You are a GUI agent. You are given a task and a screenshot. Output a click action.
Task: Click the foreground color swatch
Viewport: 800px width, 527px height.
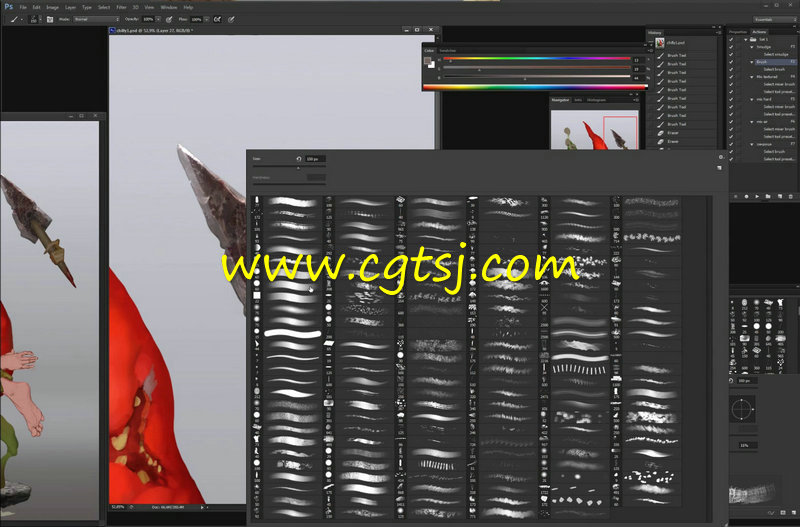[x=428, y=61]
